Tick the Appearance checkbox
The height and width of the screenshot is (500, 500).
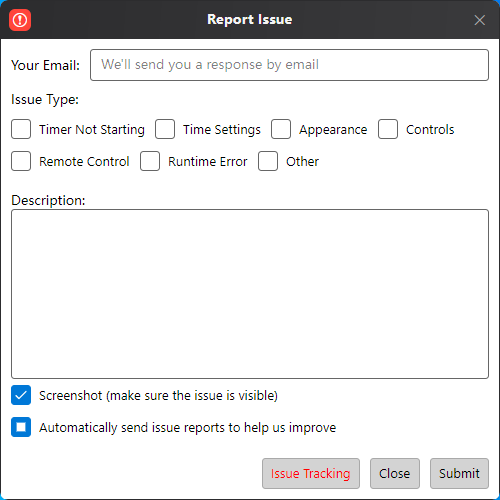tap(281, 129)
